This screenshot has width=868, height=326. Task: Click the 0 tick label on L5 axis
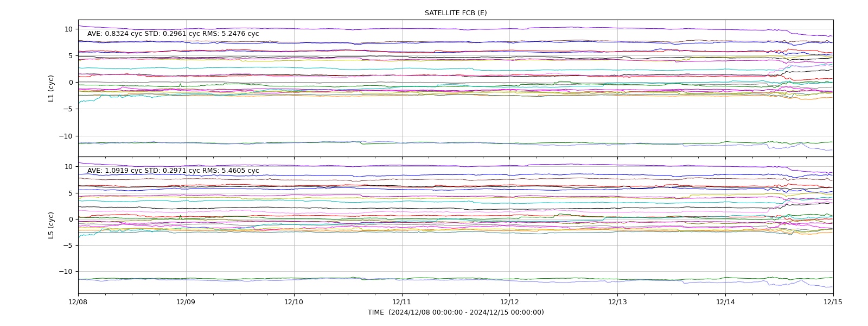click(71, 220)
